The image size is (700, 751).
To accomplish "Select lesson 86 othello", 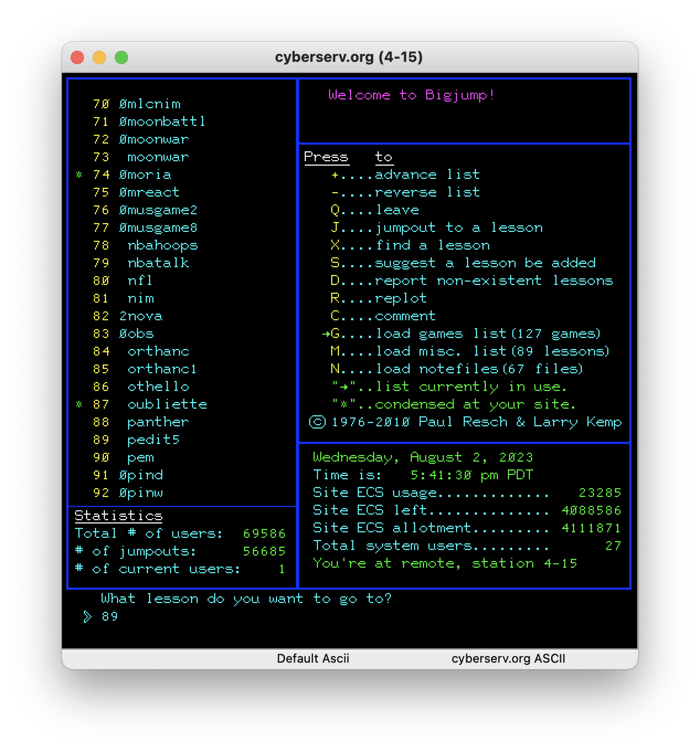I will tap(141, 387).
